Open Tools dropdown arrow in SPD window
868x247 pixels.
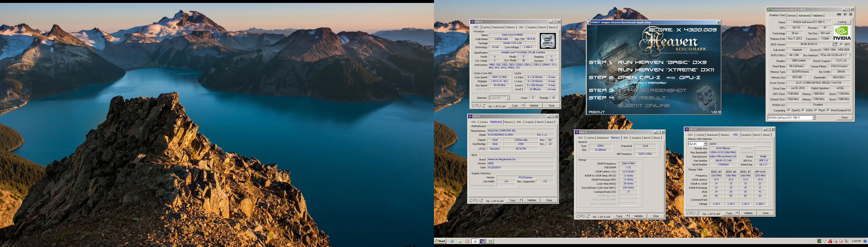(x=737, y=213)
